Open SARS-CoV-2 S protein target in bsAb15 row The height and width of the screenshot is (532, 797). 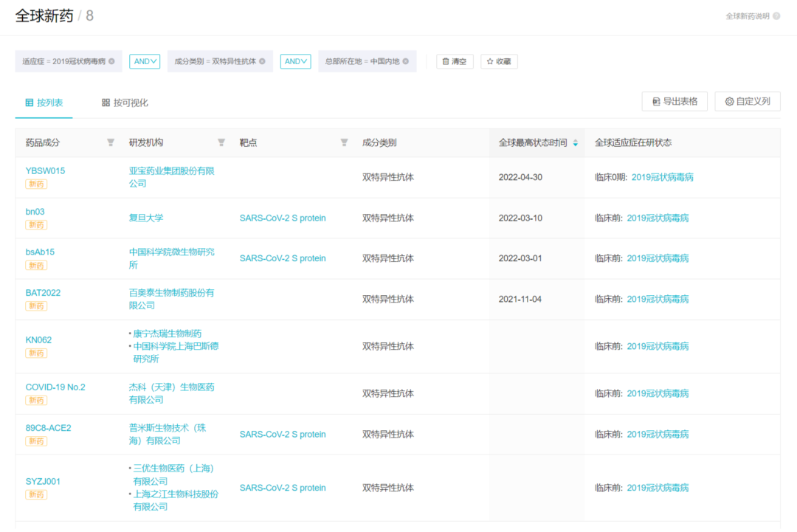tap(283, 259)
